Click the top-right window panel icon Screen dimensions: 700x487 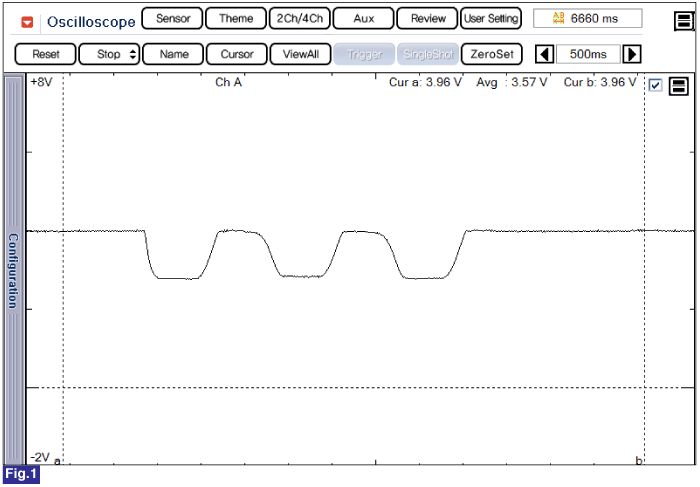pyautogui.click(x=683, y=21)
